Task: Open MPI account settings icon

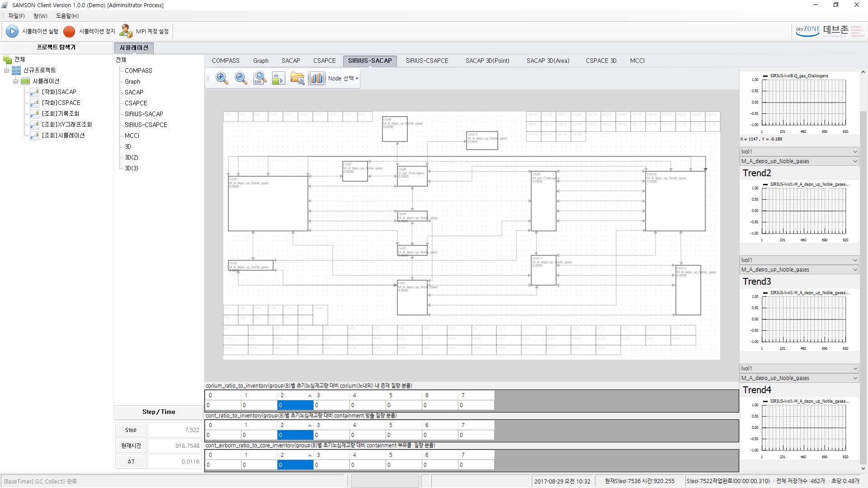Action: click(126, 31)
